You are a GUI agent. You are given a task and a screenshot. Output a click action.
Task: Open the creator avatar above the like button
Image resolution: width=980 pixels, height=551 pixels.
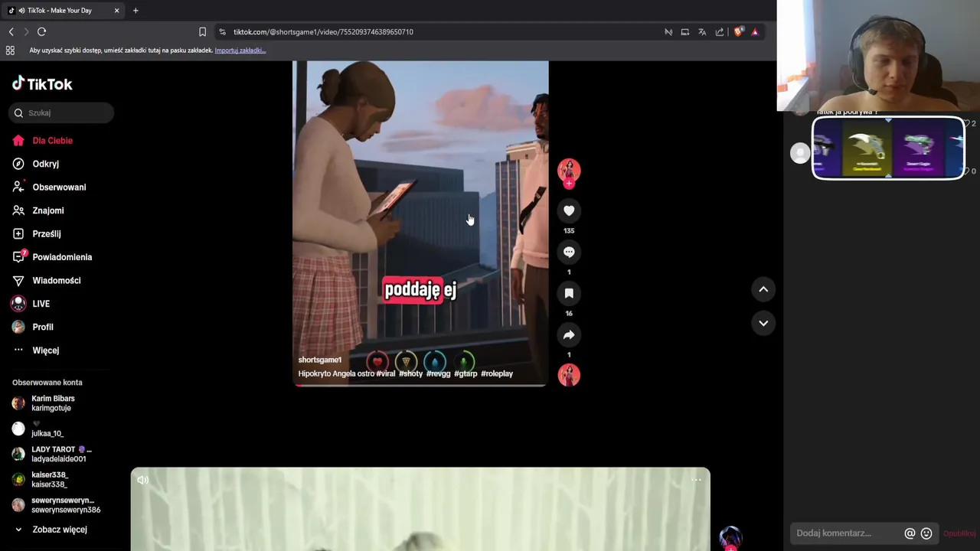569,171
